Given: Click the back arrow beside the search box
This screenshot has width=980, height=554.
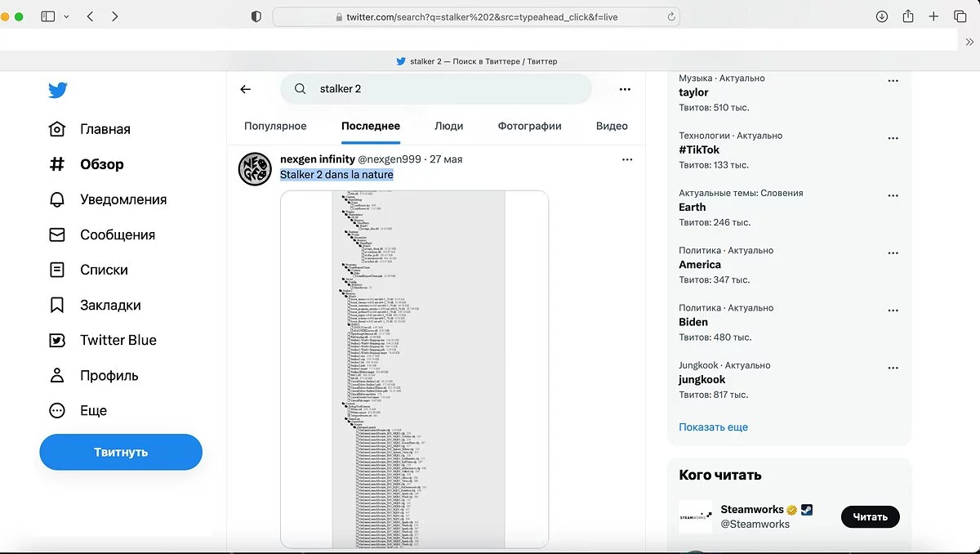Looking at the screenshot, I should click(x=246, y=89).
